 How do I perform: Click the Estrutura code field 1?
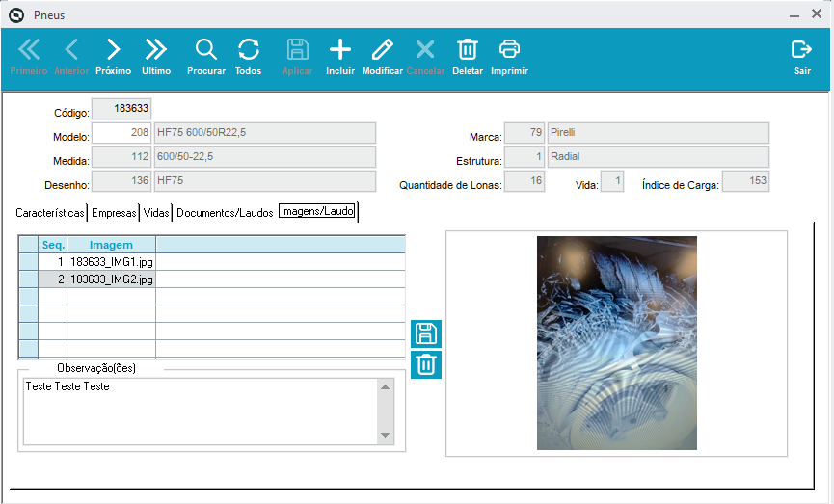525,157
